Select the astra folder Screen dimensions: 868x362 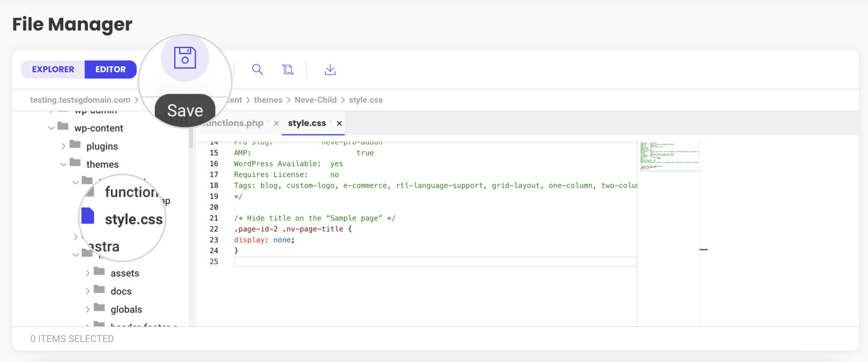(104, 247)
